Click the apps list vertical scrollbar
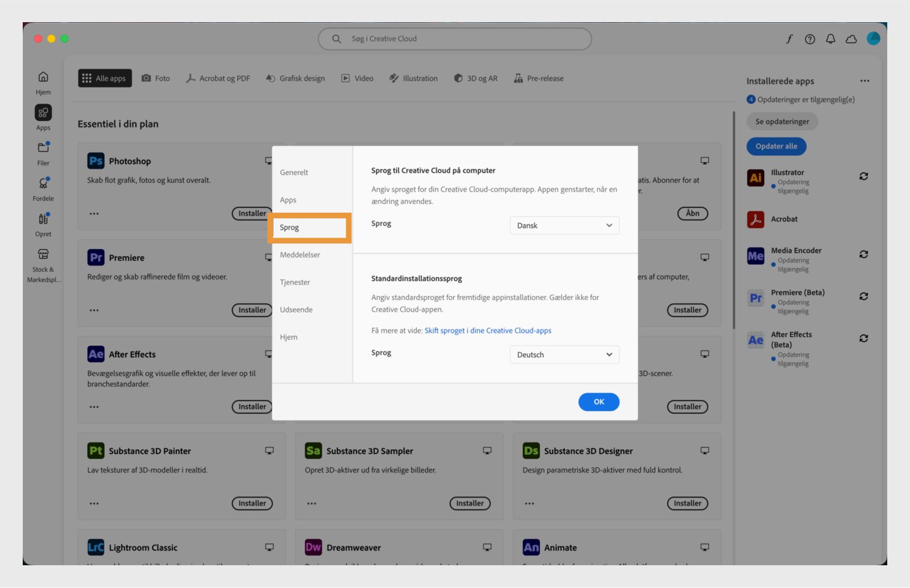910x588 pixels. click(734, 220)
